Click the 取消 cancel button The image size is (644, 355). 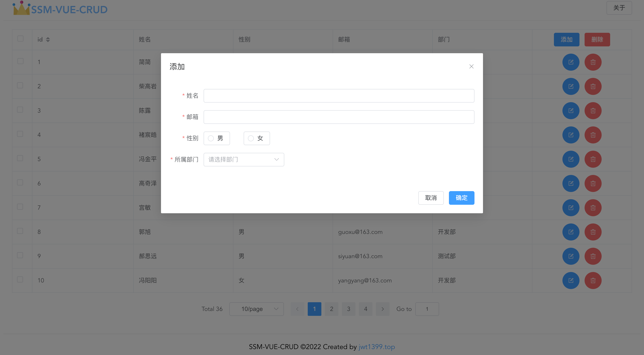(x=431, y=198)
